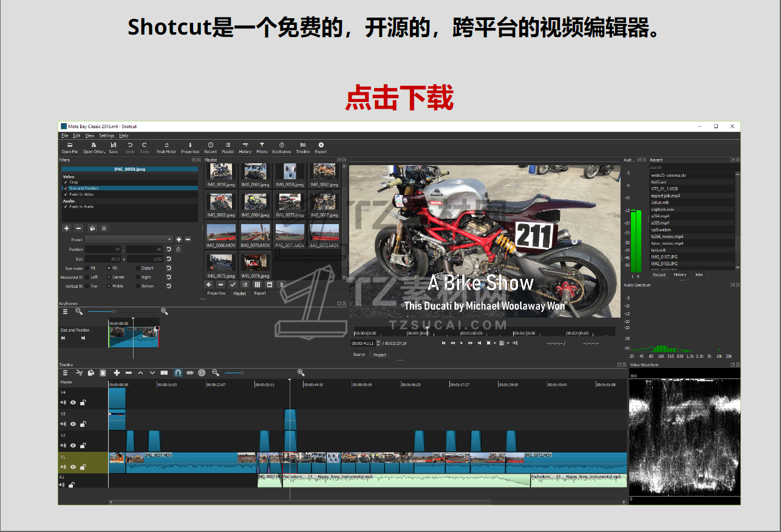Click the Open File toolbar icon

(69, 148)
